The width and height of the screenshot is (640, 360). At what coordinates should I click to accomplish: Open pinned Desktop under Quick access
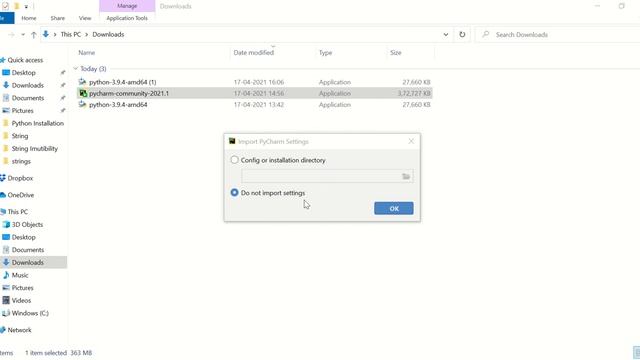pos(23,73)
